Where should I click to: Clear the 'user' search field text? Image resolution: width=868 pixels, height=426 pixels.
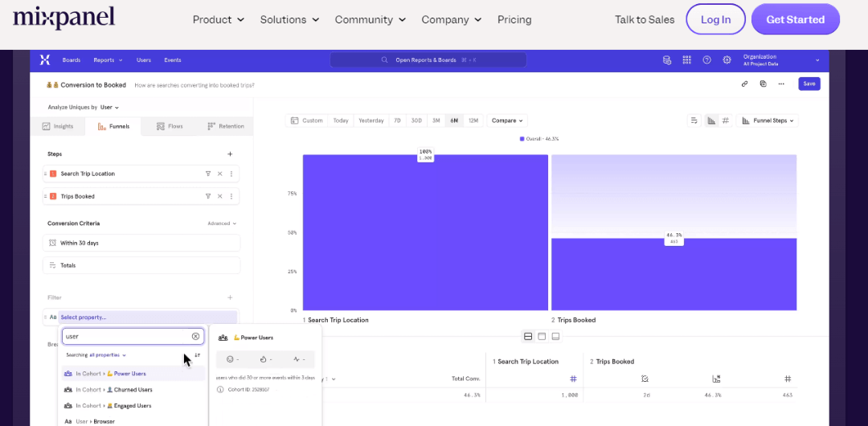point(195,336)
